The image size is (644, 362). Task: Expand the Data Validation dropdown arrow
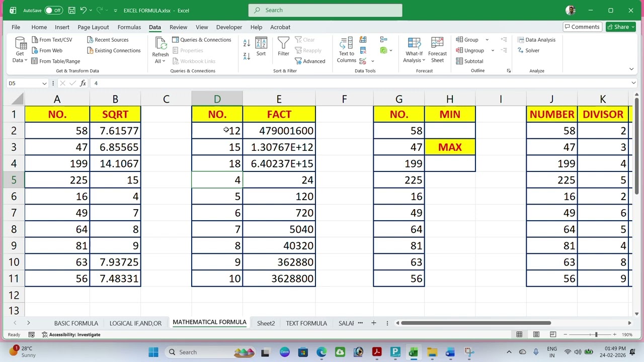coord(372,61)
